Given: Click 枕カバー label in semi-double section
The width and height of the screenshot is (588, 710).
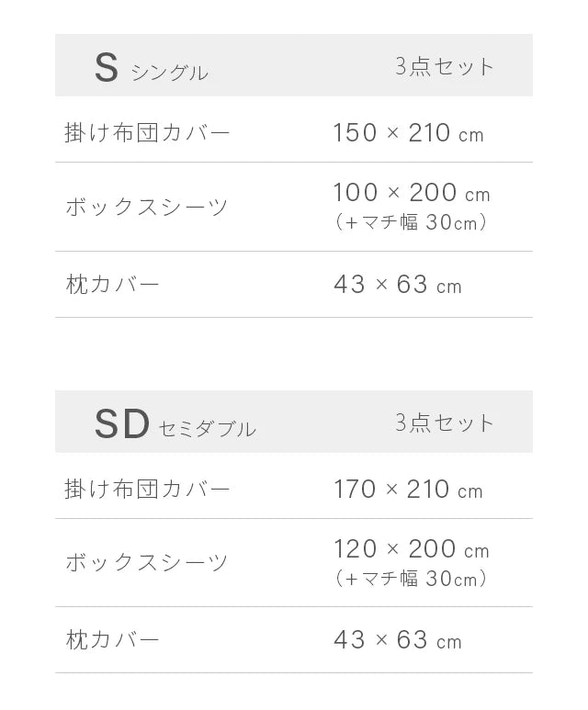Looking at the screenshot, I should tap(112, 640).
